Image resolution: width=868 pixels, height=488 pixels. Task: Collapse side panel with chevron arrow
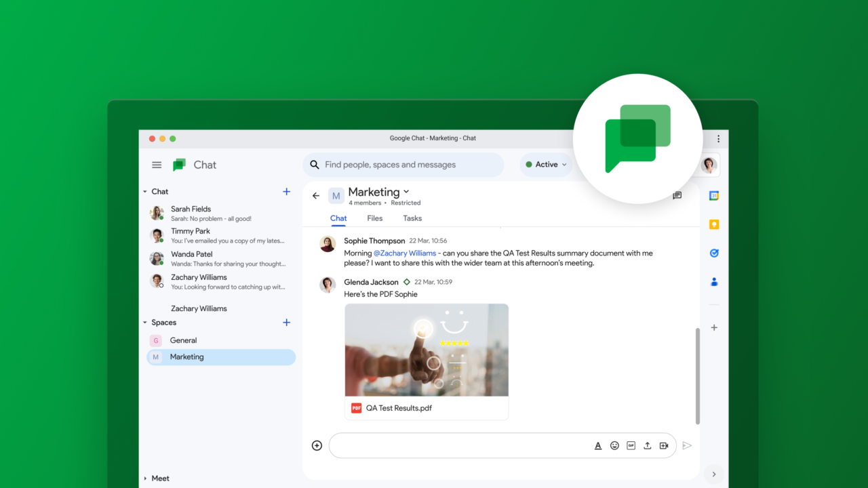click(714, 474)
